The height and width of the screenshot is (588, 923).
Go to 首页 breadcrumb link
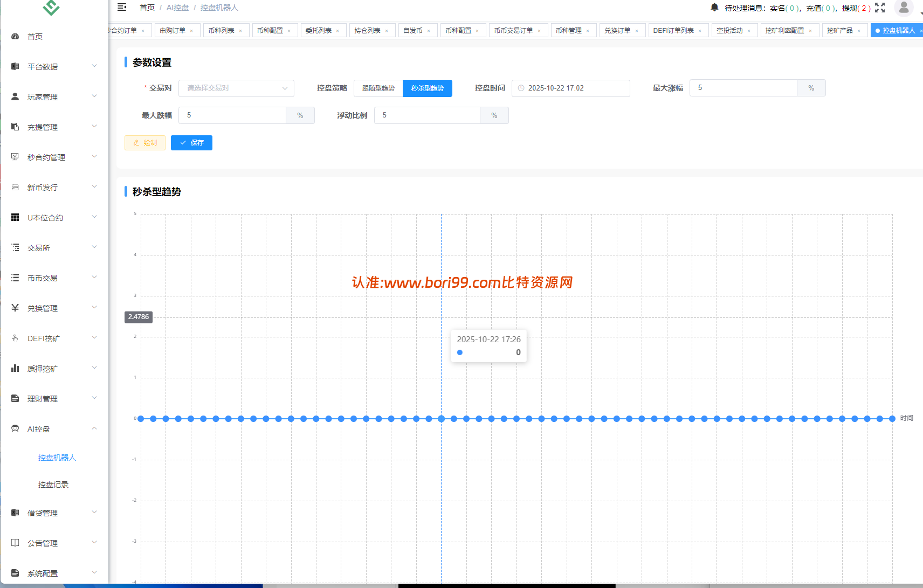tap(147, 8)
